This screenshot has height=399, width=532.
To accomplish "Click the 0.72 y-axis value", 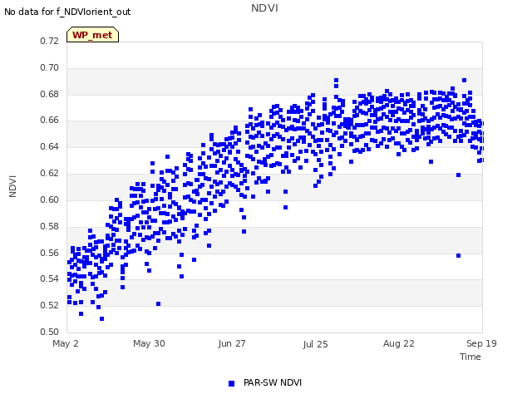I will 50,41.
